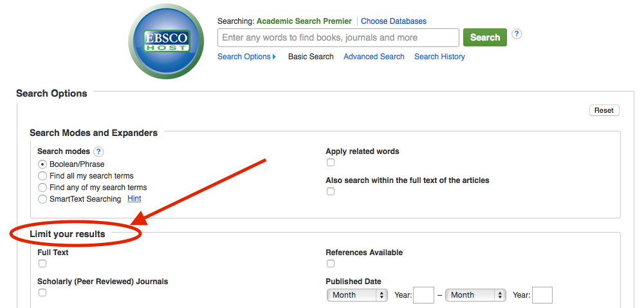Select Boolean/Phrase search mode
This screenshot has width=644, height=308.
click(x=42, y=164)
